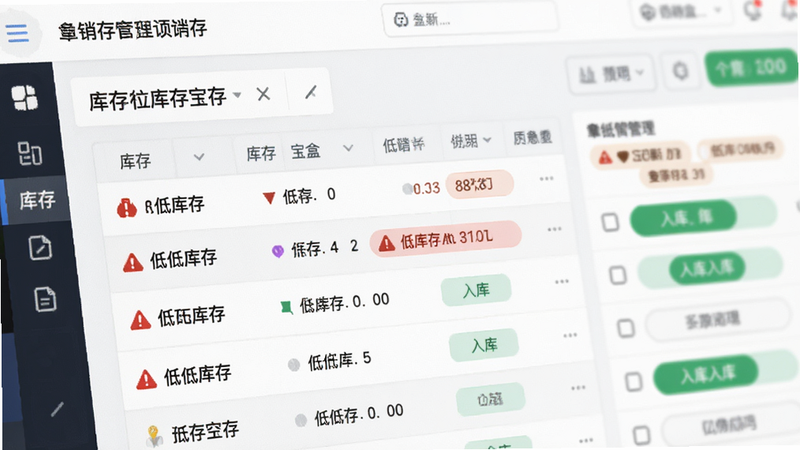Open the chart-icon dropdown in the toolbar
The width and height of the screenshot is (800, 450).
tap(611, 74)
